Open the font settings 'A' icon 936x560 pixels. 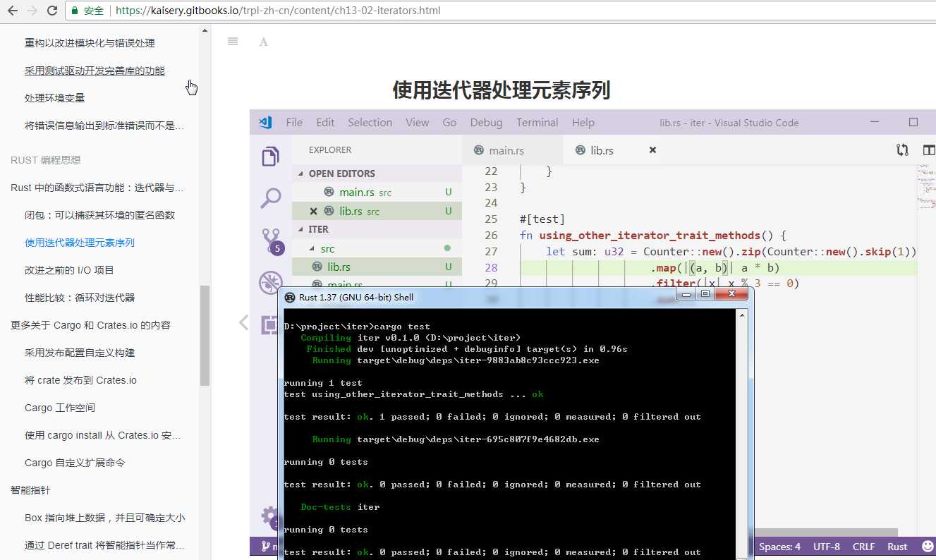coord(264,42)
